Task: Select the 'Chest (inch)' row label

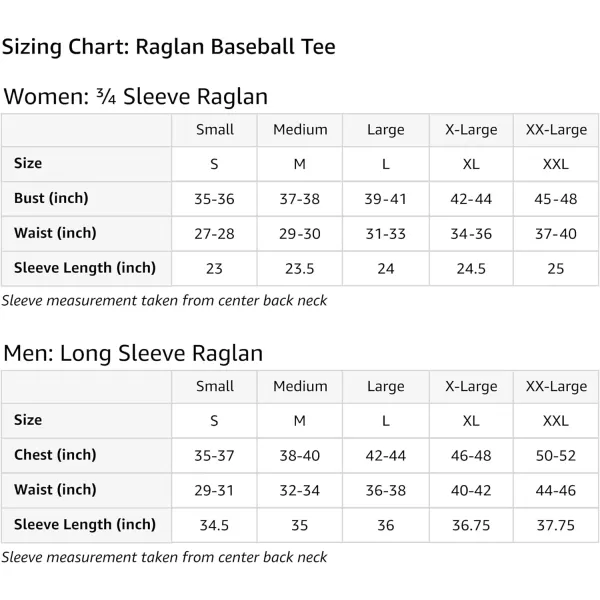Action: point(55,455)
